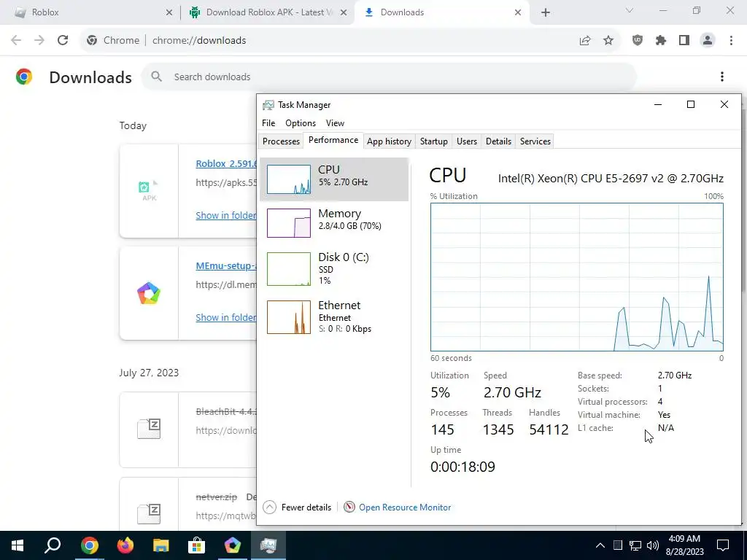This screenshot has width=747, height=560.
Task: Click the Xeon E5-2697 v2 processor name
Action: tap(611, 178)
